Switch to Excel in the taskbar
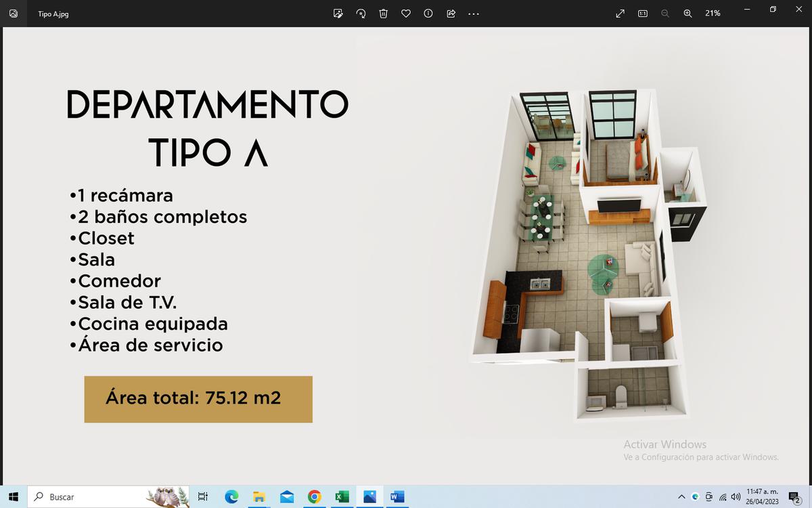812x508 pixels. (342, 497)
